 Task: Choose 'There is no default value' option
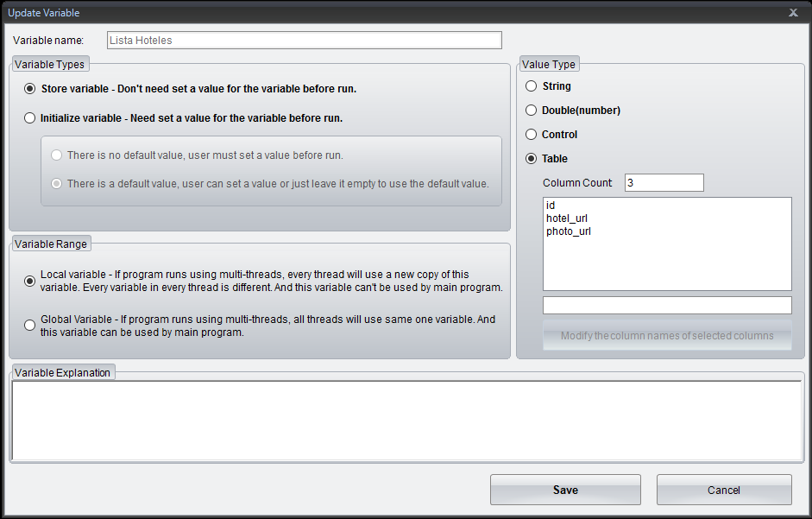point(57,155)
